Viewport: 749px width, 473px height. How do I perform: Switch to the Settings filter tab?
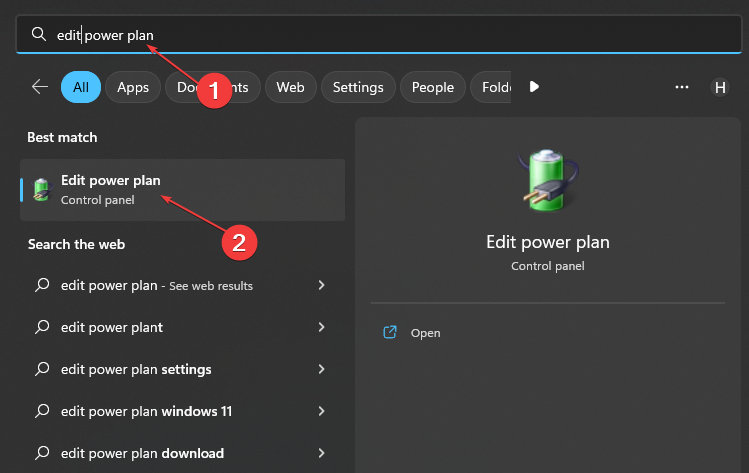pos(358,87)
